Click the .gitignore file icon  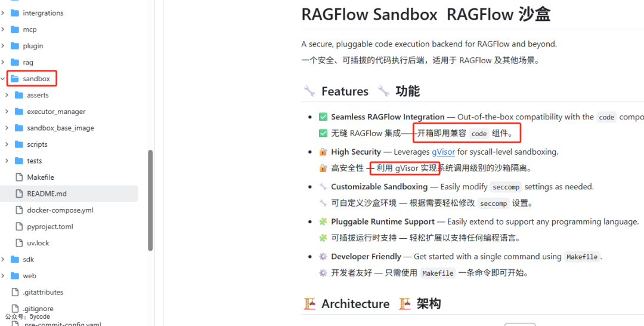coord(15,308)
